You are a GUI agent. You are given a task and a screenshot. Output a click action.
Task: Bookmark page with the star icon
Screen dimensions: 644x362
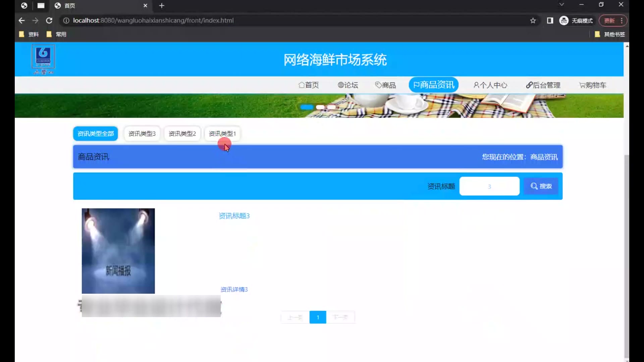pos(533,20)
